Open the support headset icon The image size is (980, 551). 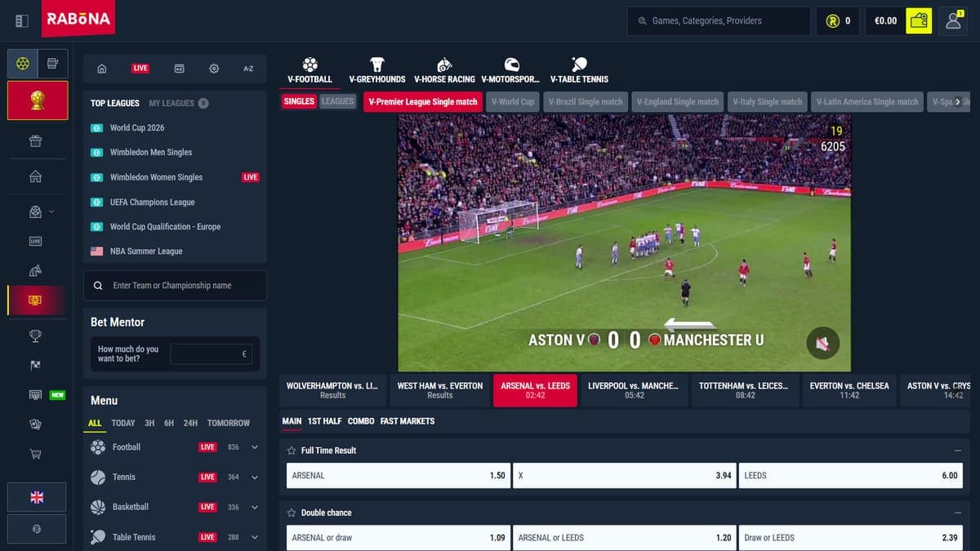37,529
